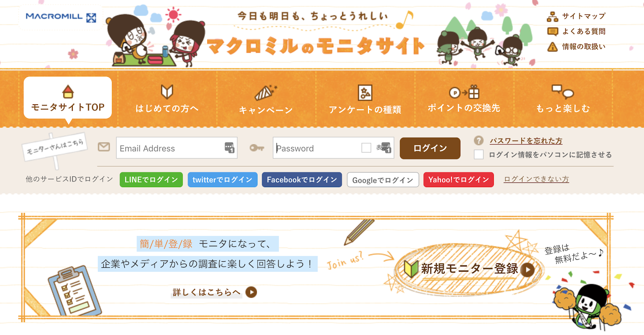
Task: Click the warning triangle information icon
Action: coord(552,47)
